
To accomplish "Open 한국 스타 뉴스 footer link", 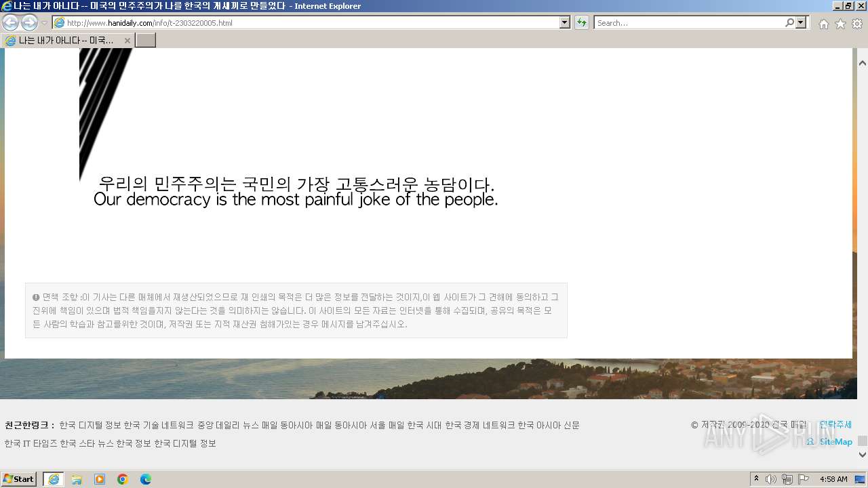I will (87, 443).
